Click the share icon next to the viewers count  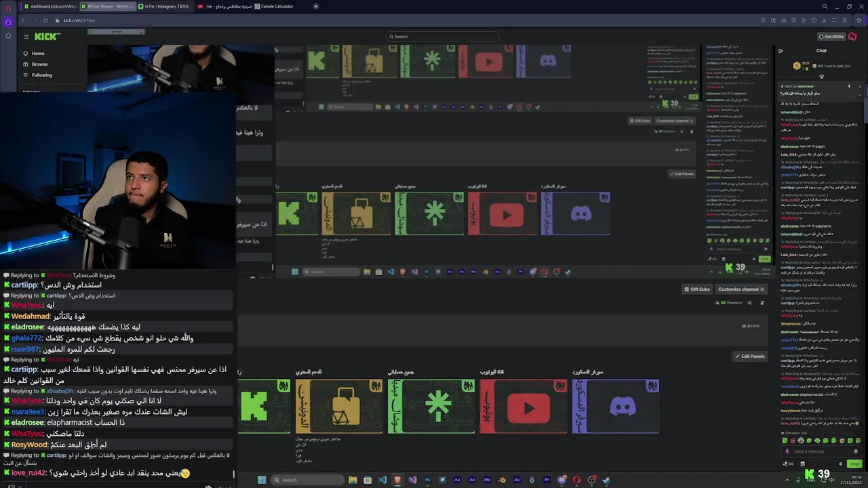[x=749, y=303]
